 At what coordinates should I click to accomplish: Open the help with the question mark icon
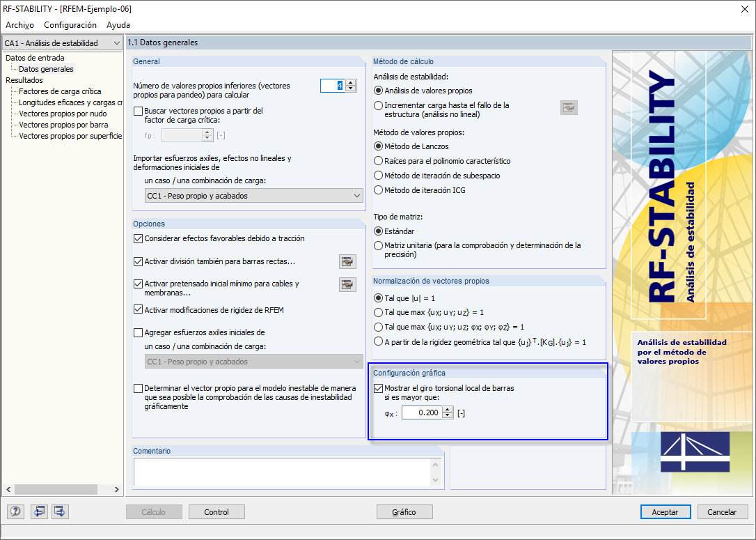click(15, 511)
